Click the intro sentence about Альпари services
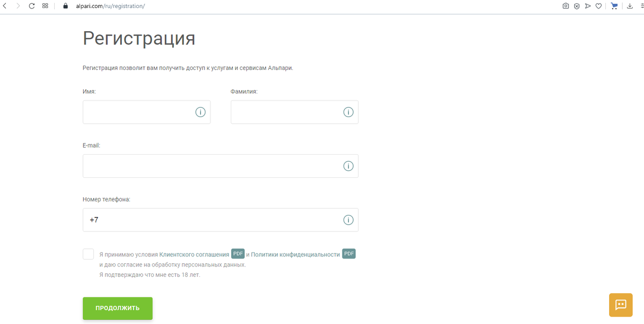 [x=188, y=68]
